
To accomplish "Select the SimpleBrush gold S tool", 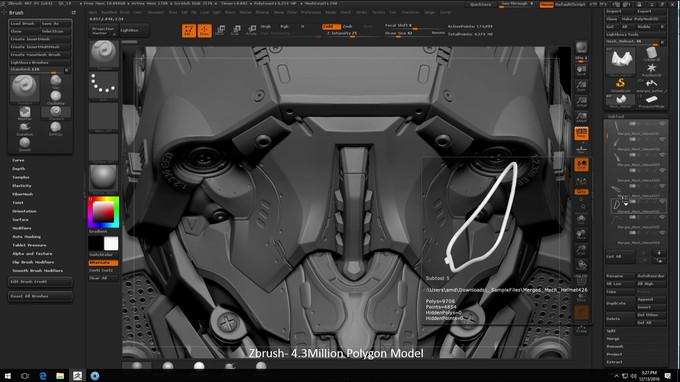I will pyautogui.click(x=621, y=84).
